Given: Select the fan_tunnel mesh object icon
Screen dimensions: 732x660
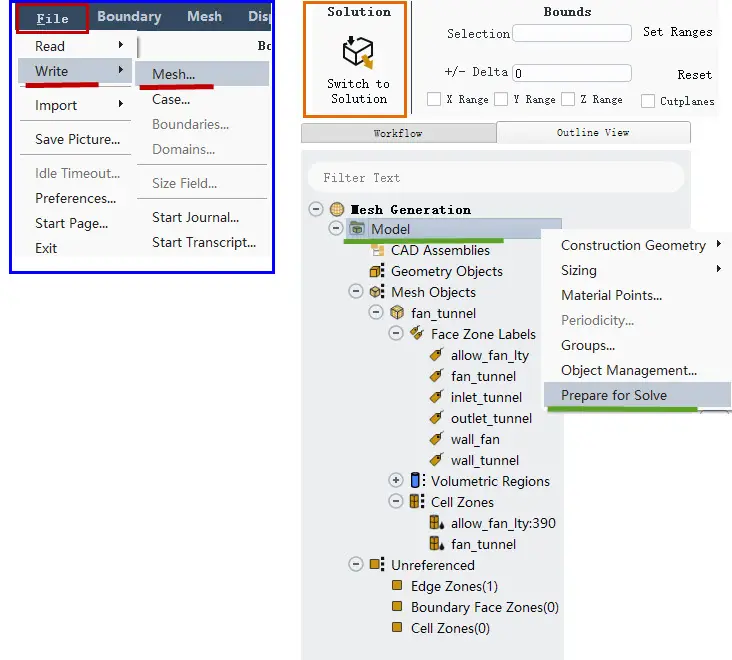Looking at the screenshot, I should (397, 312).
